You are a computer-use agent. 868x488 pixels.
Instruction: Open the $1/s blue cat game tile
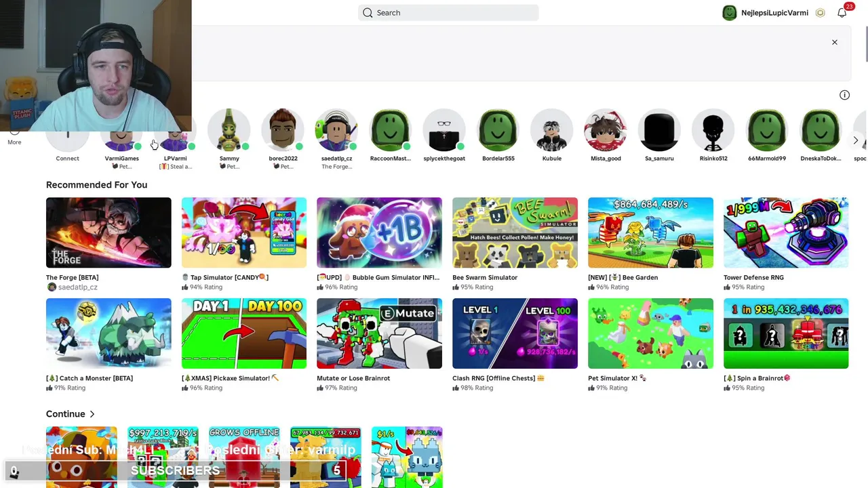[407, 457]
